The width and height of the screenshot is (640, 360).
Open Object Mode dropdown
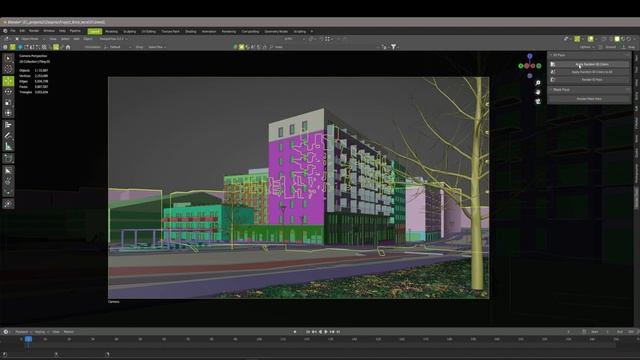30,39
